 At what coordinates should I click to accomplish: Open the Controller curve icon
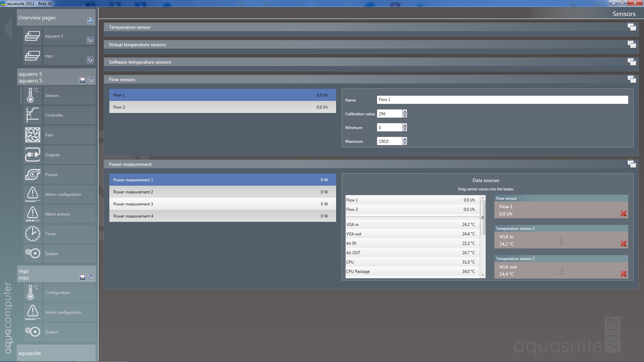click(33, 115)
